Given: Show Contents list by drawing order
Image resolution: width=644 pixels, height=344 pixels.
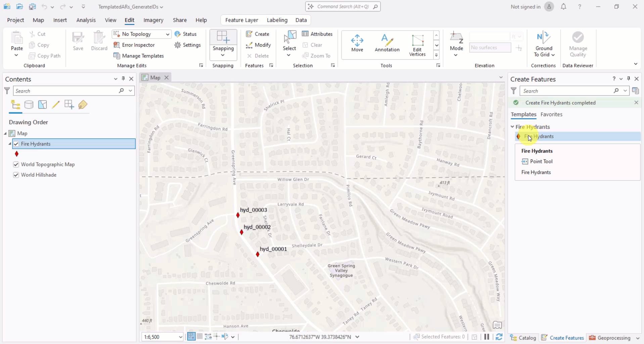Looking at the screenshot, I should [x=15, y=105].
